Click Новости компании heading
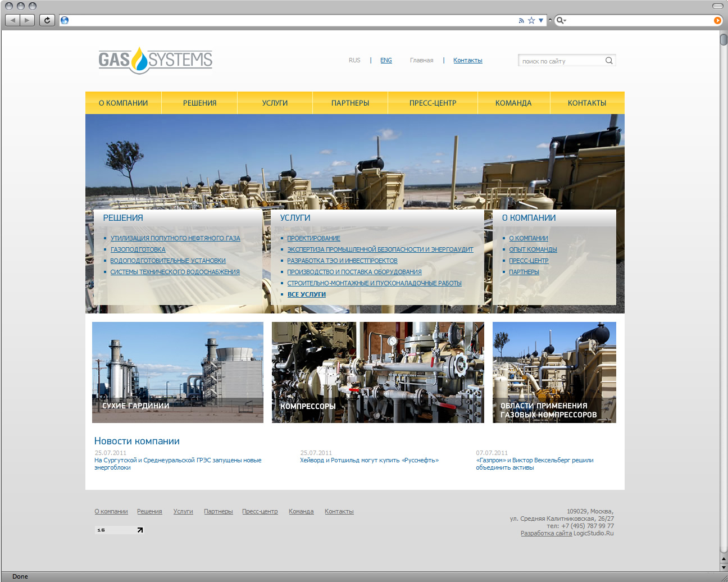The image size is (728, 582). [x=137, y=441]
